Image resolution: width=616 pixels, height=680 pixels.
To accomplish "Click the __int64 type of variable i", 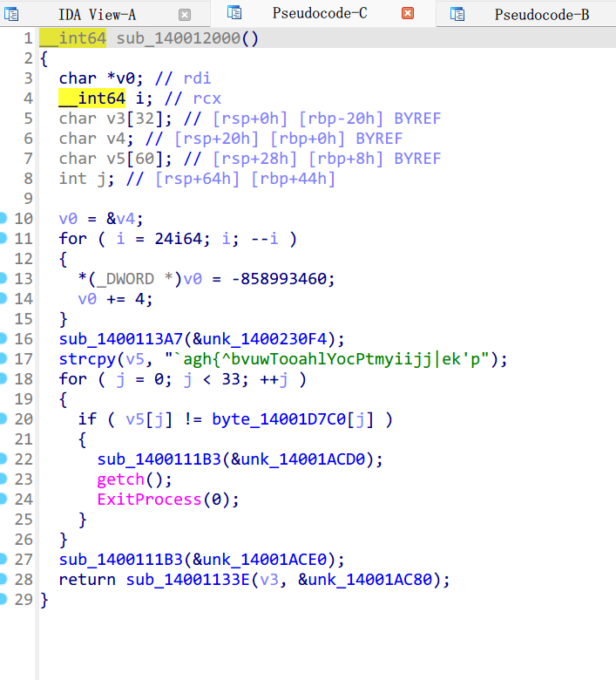I will pyautogui.click(x=91, y=99).
